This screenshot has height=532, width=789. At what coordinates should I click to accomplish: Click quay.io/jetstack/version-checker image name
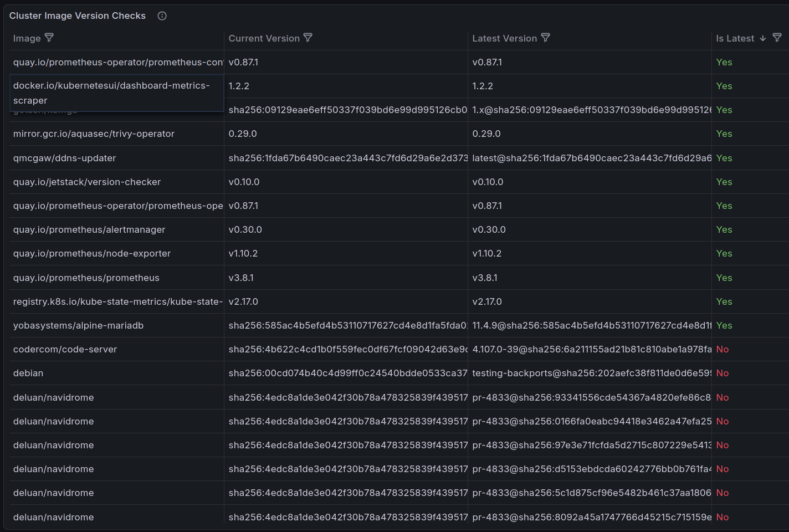click(87, 182)
